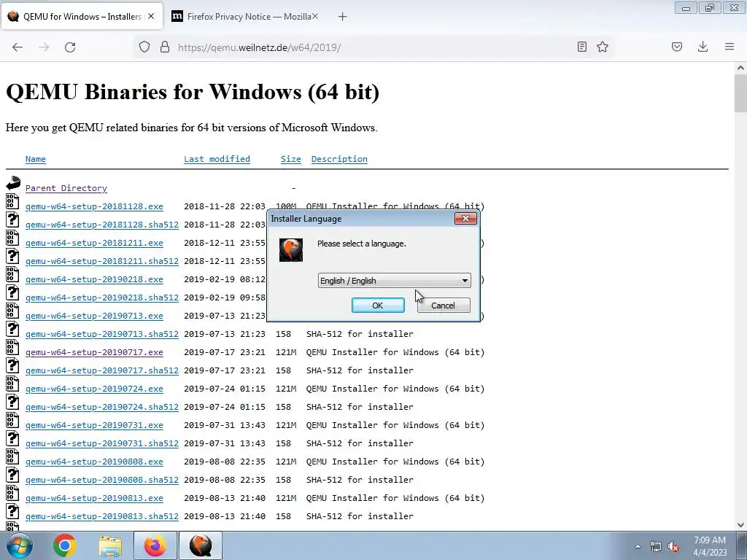Open qemu-w64-setup-20181211.sha512 link

[x=102, y=261]
